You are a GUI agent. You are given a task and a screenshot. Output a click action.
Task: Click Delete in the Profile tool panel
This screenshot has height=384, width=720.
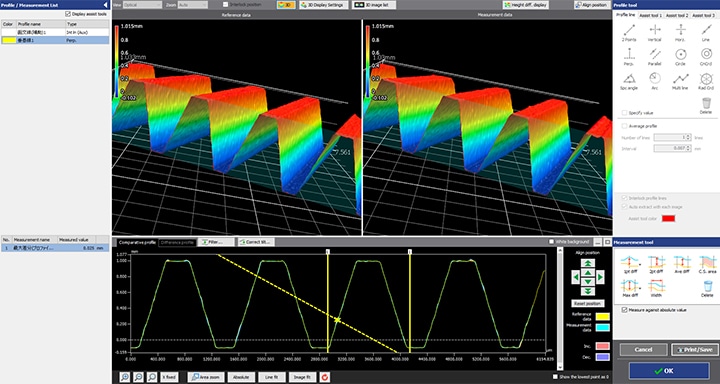(x=706, y=106)
